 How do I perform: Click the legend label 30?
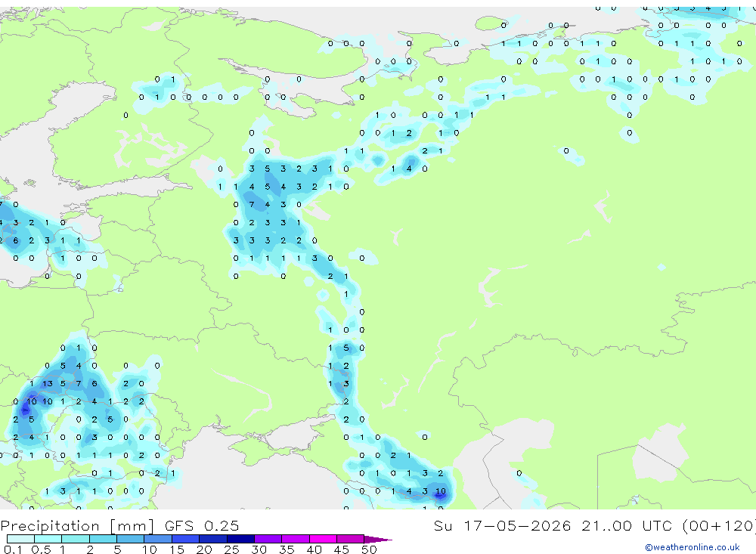pyautogui.click(x=259, y=549)
